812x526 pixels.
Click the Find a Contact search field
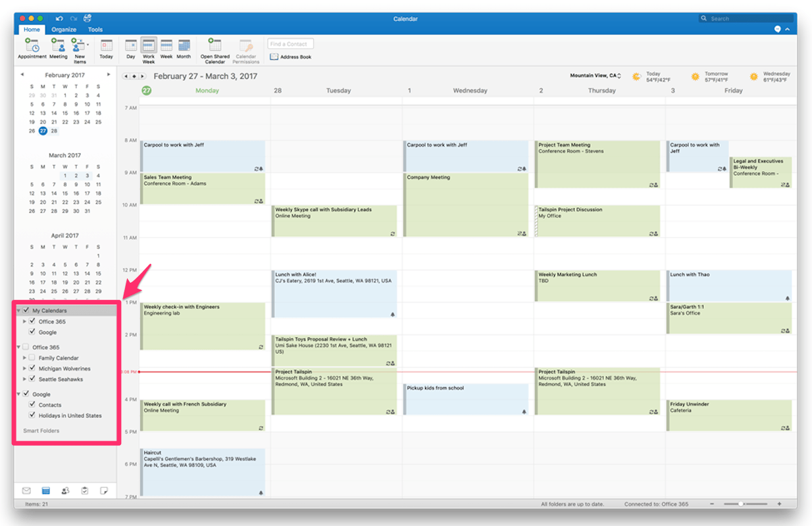pyautogui.click(x=290, y=43)
